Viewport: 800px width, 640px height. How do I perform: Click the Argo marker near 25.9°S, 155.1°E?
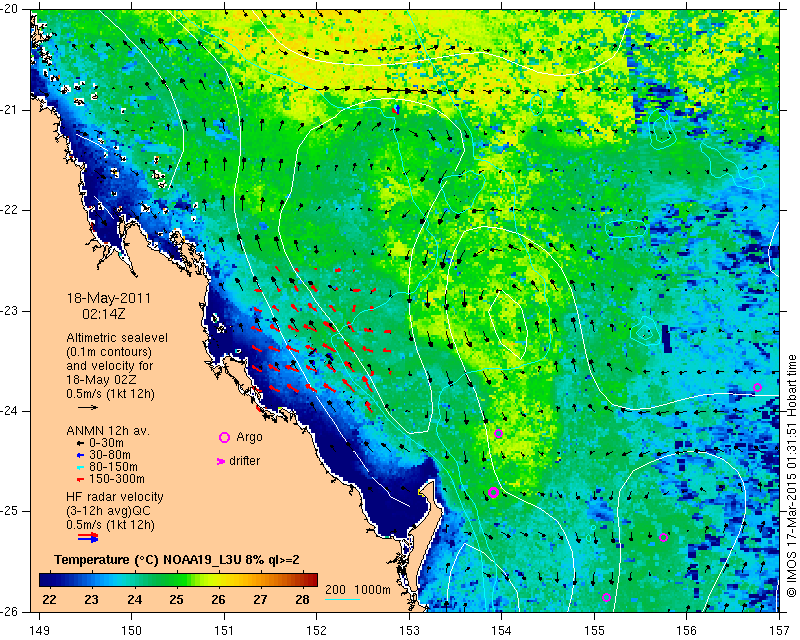pos(606,598)
